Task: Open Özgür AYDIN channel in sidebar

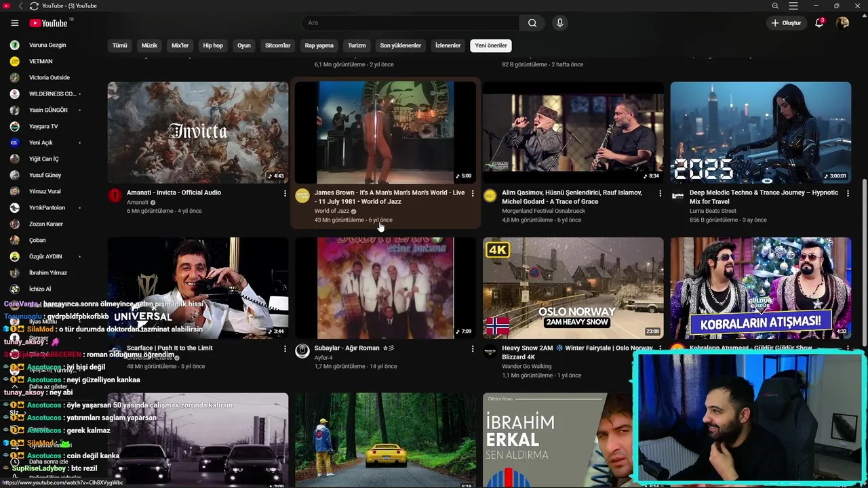Action: [45, 257]
